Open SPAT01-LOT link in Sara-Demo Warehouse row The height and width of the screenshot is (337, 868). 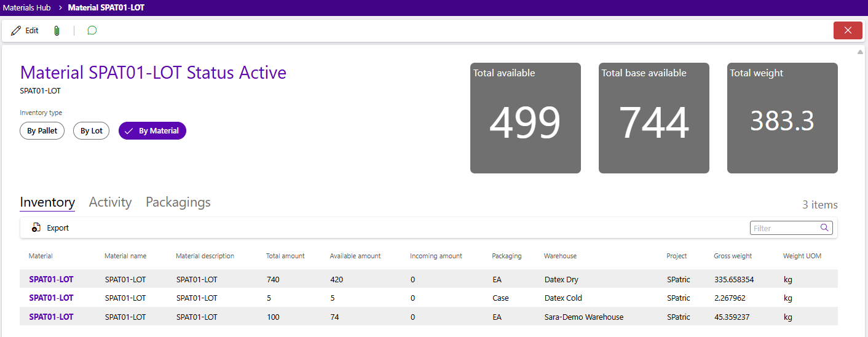point(51,317)
